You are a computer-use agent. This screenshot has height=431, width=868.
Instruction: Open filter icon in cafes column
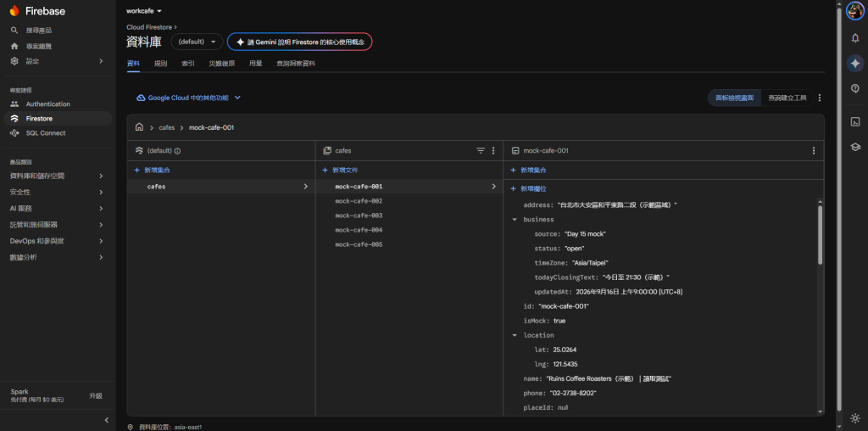point(481,151)
